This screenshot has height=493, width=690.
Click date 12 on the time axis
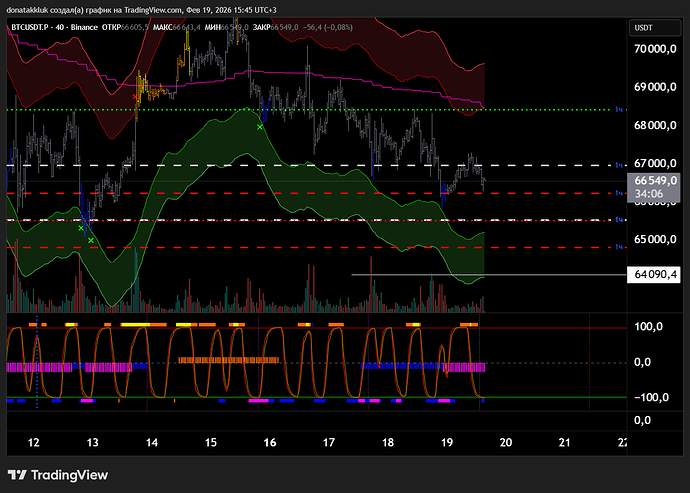click(x=33, y=442)
